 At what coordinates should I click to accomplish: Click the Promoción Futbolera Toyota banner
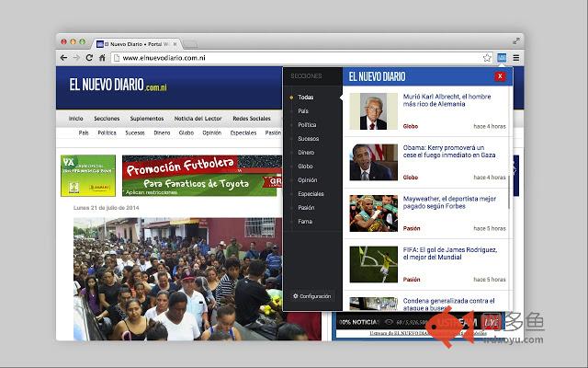[x=202, y=176]
